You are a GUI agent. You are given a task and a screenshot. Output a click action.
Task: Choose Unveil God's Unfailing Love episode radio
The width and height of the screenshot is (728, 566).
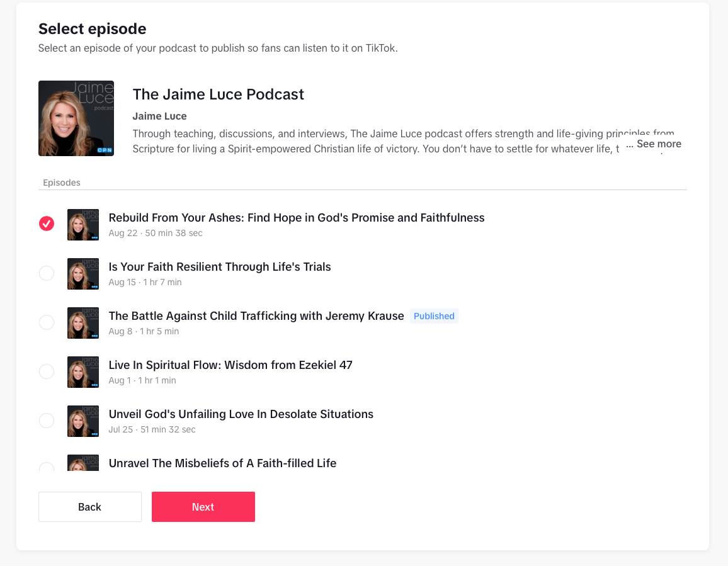(47, 421)
